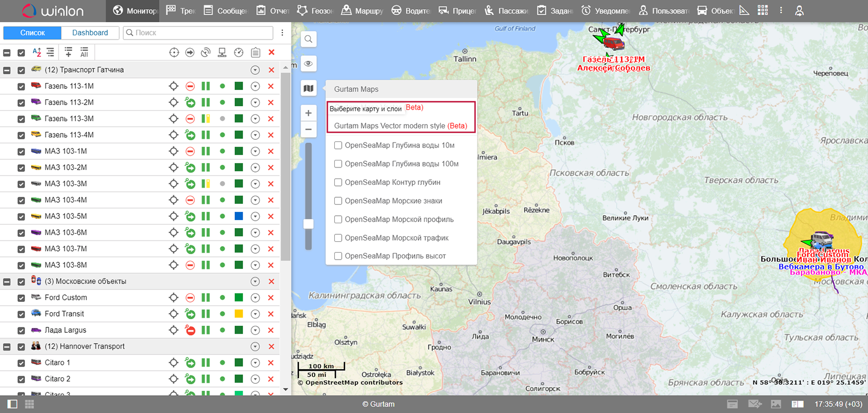Open the photo icon in bottom bar
868x413 pixels.
(776, 404)
